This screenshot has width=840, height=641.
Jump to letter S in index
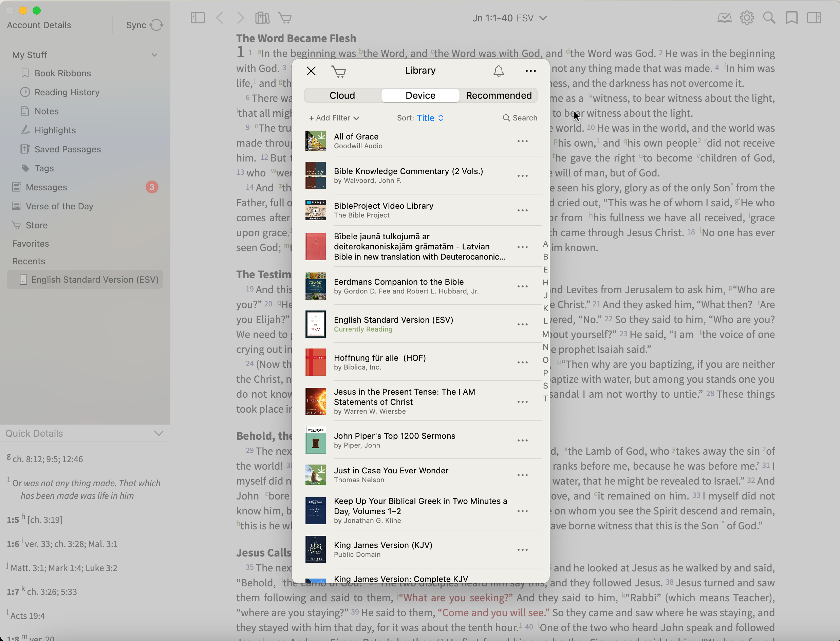point(545,386)
